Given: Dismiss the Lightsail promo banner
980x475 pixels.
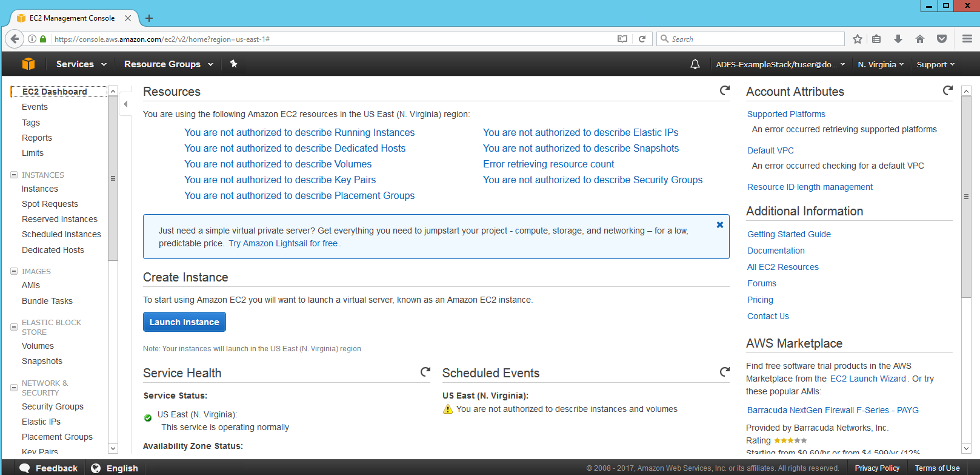Looking at the screenshot, I should [720, 224].
